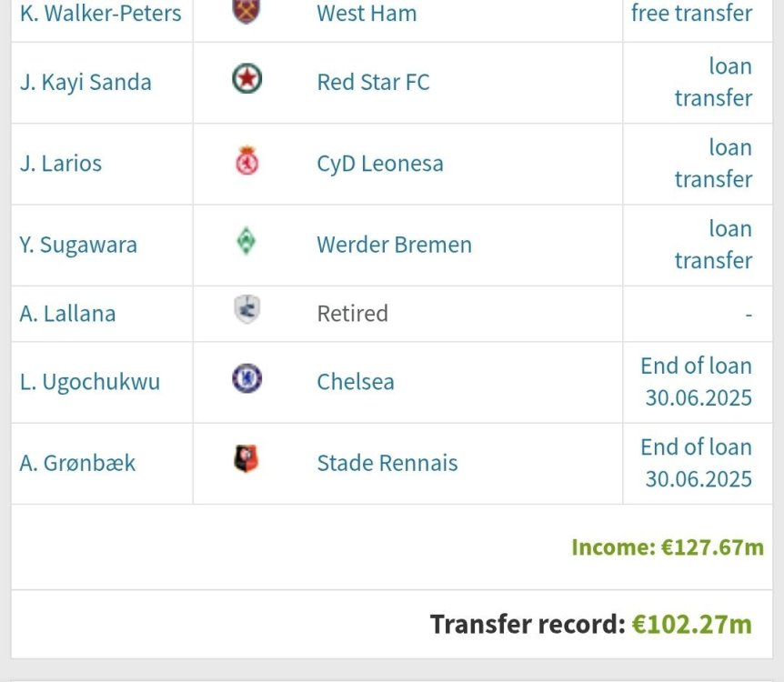Click Red Star FC club name

pyautogui.click(x=373, y=82)
